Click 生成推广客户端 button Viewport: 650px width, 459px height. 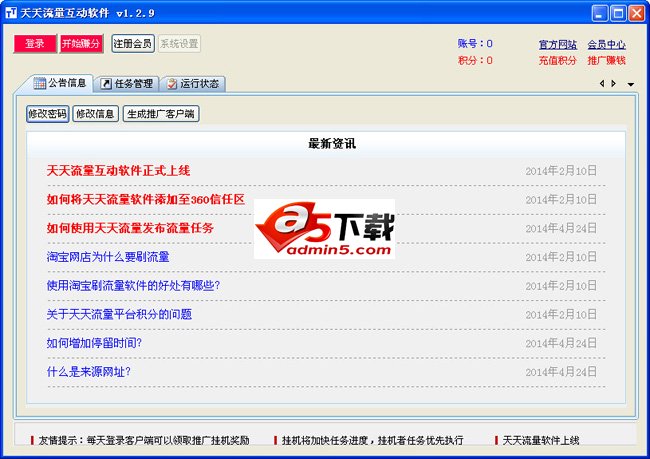tap(161, 114)
